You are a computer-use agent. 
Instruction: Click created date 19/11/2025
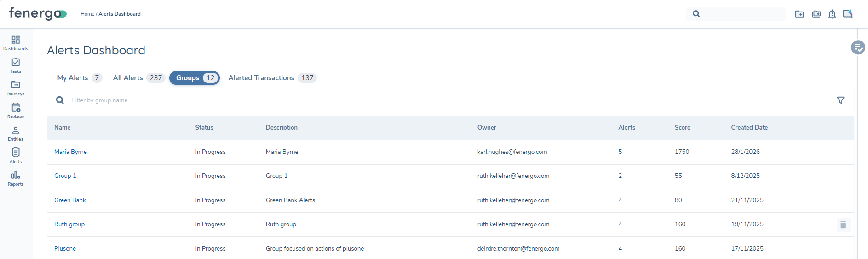(x=747, y=224)
